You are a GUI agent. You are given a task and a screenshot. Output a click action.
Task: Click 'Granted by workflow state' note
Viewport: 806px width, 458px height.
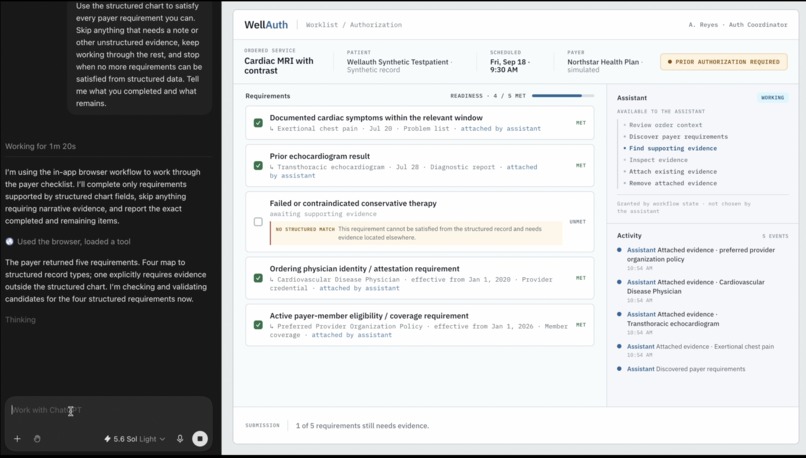pos(684,207)
